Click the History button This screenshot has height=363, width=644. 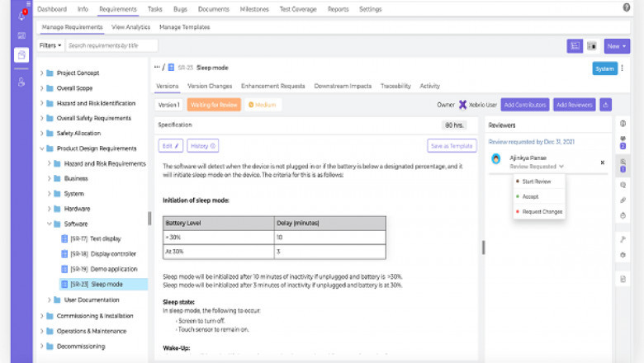203,145
